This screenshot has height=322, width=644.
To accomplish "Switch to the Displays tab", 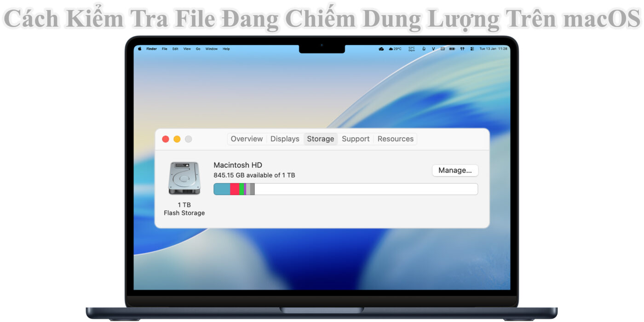I will click(x=285, y=139).
